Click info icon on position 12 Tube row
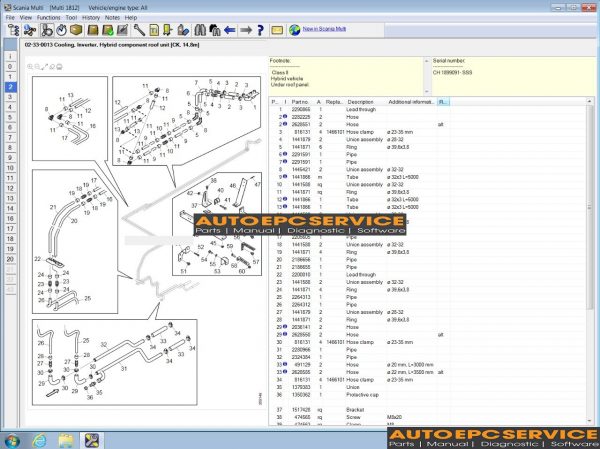This screenshot has height=449, width=600. pos(285,199)
